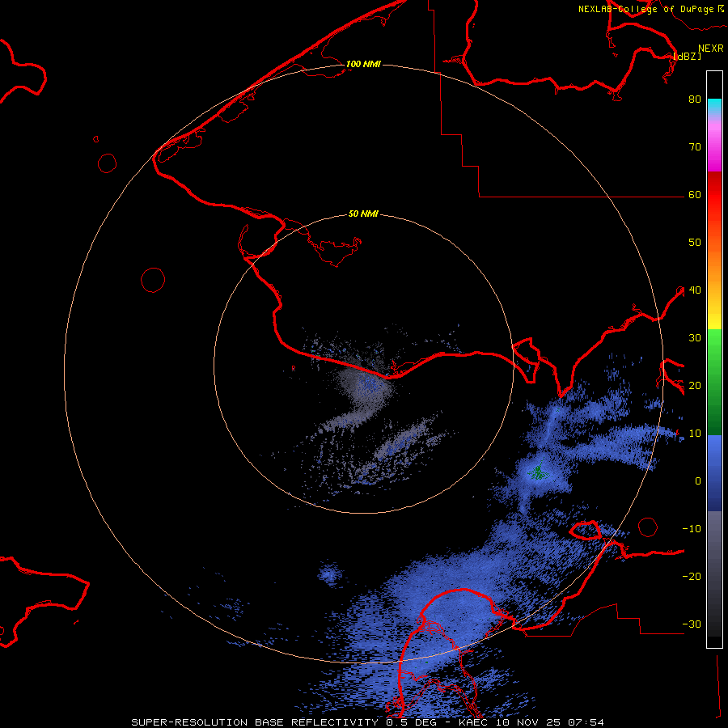Select the 80 value on the dBZ scale
Screen dimensions: 728x728
[x=695, y=99]
